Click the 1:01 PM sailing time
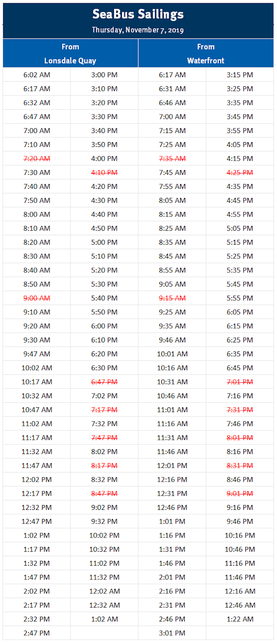 pyautogui.click(x=172, y=521)
